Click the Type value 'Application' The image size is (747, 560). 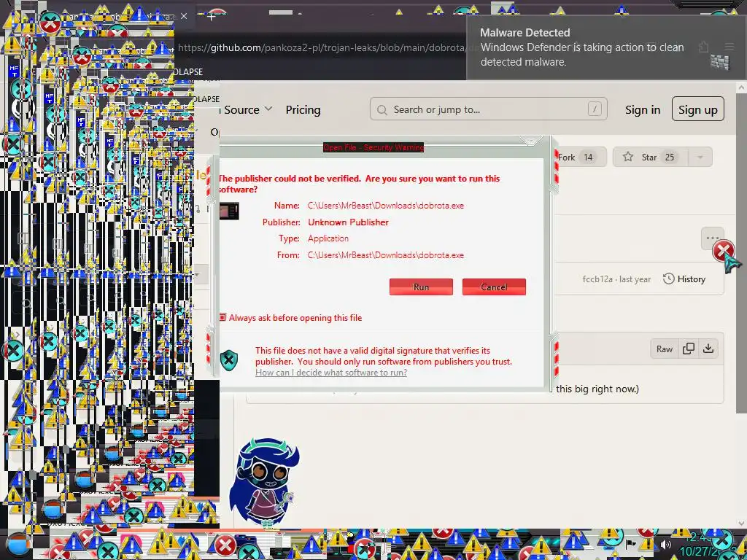[x=328, y=238]
